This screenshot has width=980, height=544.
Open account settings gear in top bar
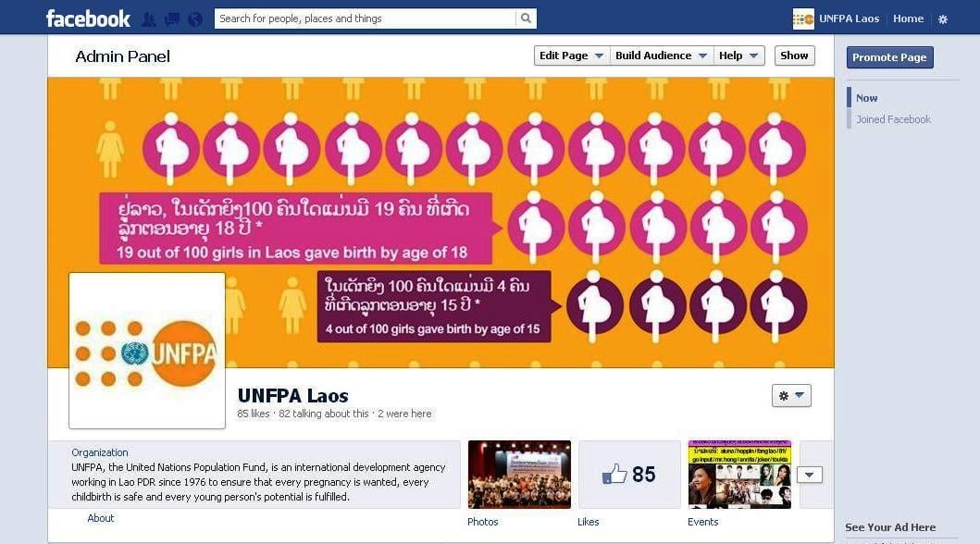pos(943,19)
